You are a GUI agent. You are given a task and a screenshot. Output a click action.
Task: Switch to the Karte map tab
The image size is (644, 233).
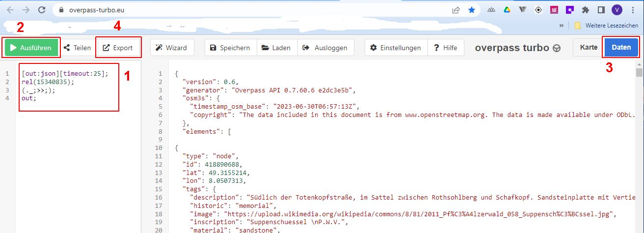(x=589, y=48)
